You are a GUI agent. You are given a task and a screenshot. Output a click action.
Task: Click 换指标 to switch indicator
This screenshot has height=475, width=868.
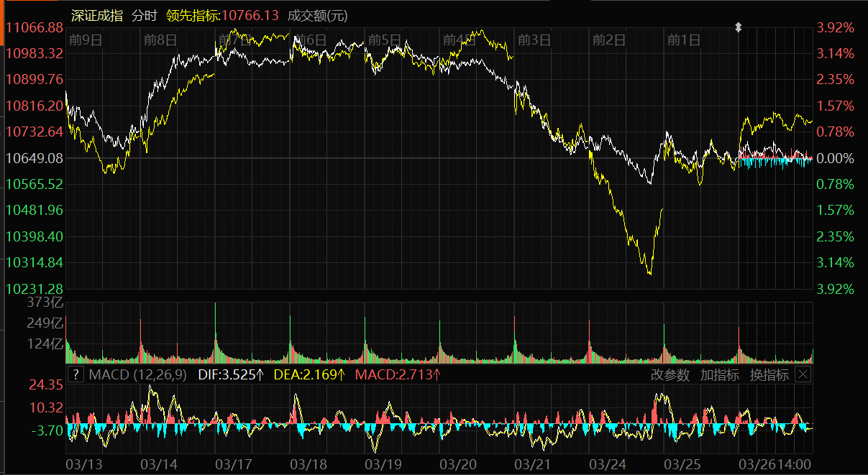click(x=769, y=374)
